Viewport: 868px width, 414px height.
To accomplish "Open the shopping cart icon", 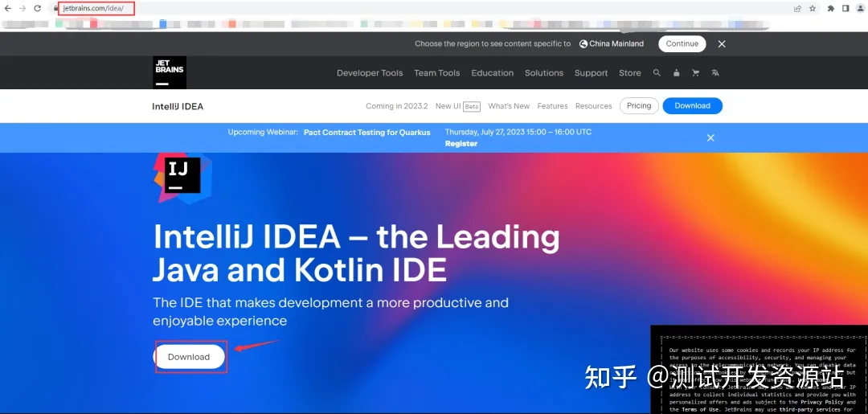I will [696, 72].
